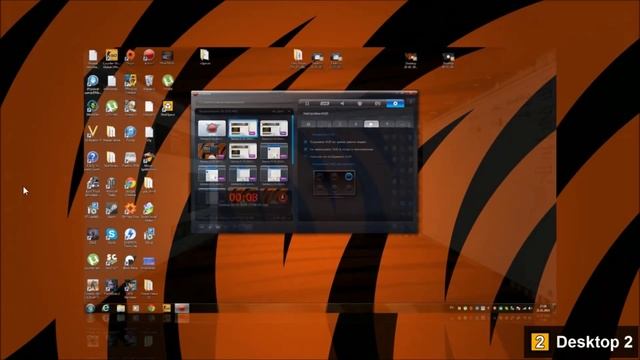The width and height of the screenshot is (640, 360).
Task: Click the recordings list vertical scrollbar
Action: point(292,141)
